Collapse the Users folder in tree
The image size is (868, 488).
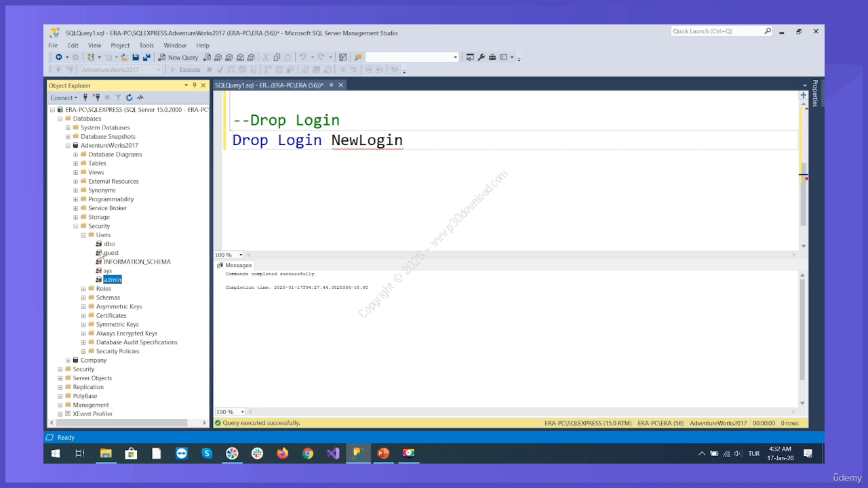pos(83,235)
